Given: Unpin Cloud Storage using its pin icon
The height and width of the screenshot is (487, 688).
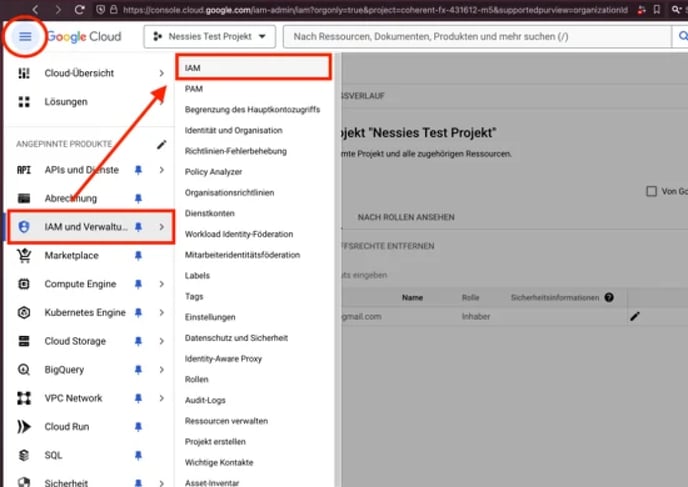Looking at the screenshot, I should pos(139,341).
